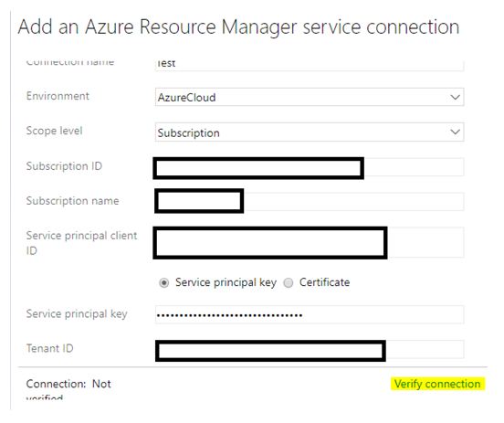Click the dialog title heading

pyautogui.click(x=238, y=26)
